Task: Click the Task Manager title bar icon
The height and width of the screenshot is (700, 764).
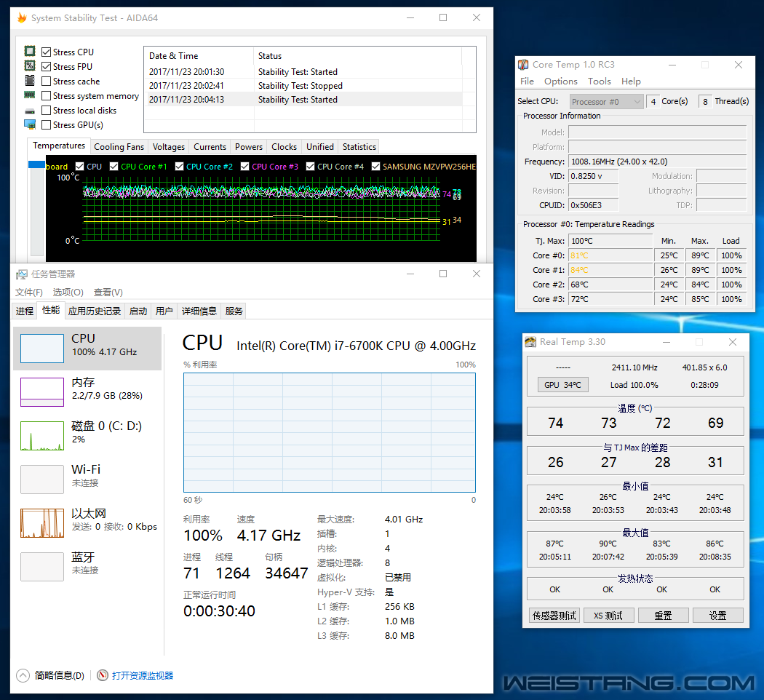Action: (x=21, y=274)
